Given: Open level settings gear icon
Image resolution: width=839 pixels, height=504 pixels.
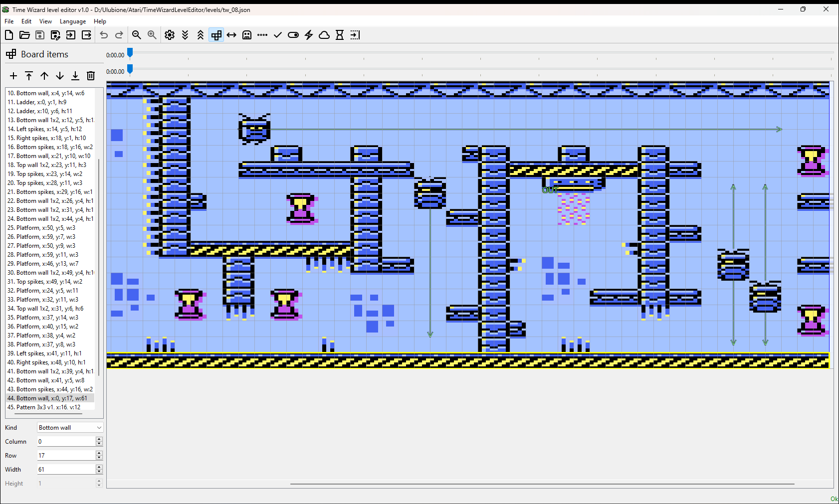Looking at the screenshot, I should pos(170,35).
